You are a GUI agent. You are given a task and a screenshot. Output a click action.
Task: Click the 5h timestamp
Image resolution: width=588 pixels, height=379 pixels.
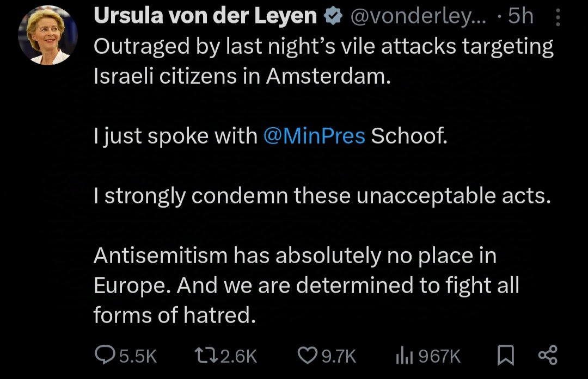click(x=521, y=17)
